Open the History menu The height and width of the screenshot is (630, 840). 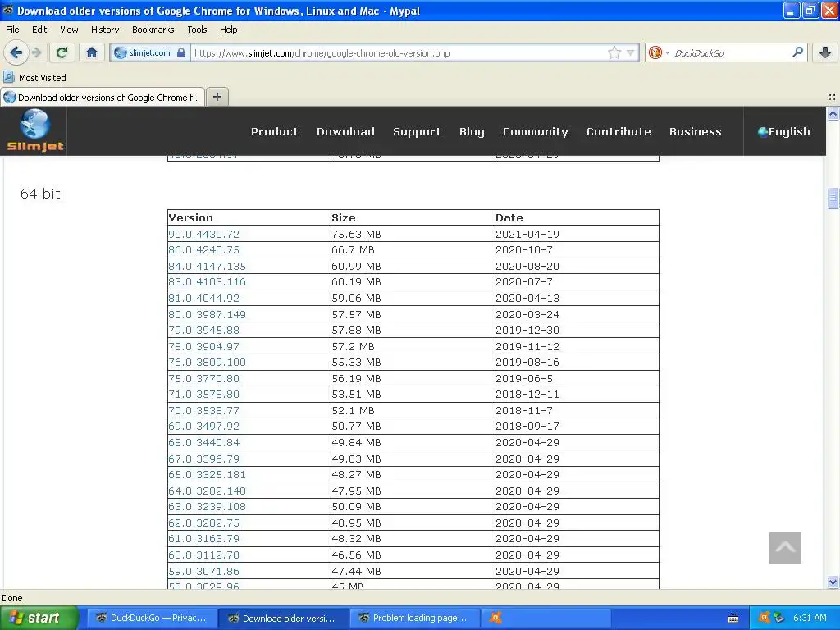pos(104,30)
